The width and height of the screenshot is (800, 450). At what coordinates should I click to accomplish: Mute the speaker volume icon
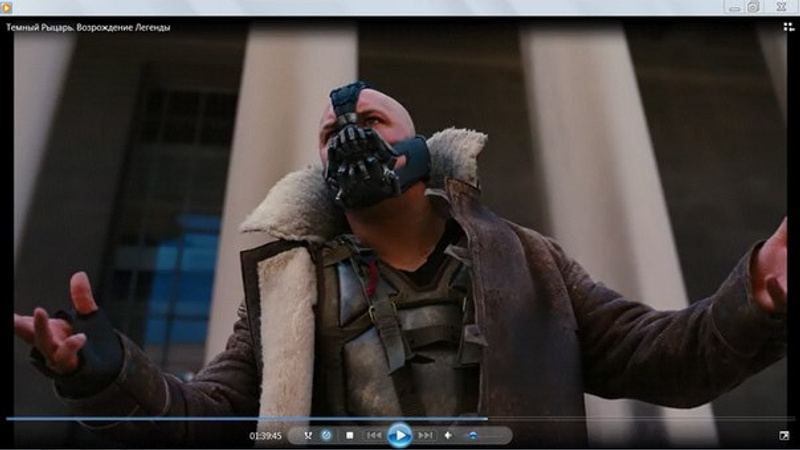pyautogui.click(x=448, y=435)
